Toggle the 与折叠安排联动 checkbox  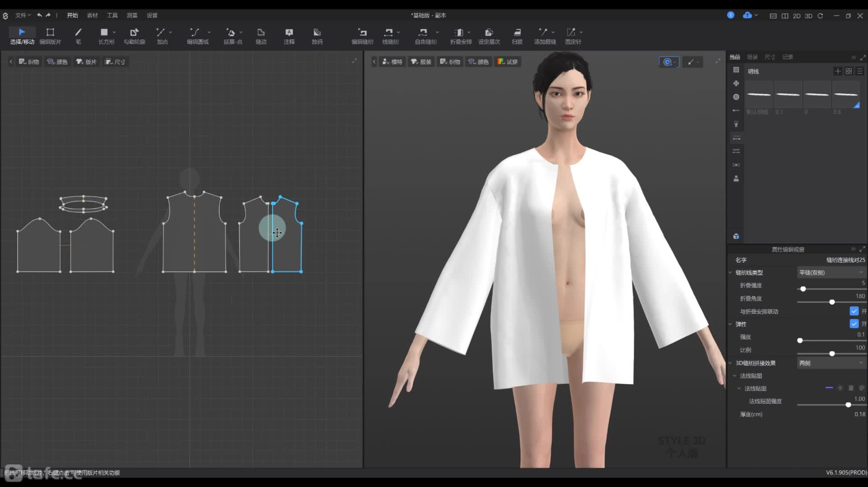click(854, 311)
